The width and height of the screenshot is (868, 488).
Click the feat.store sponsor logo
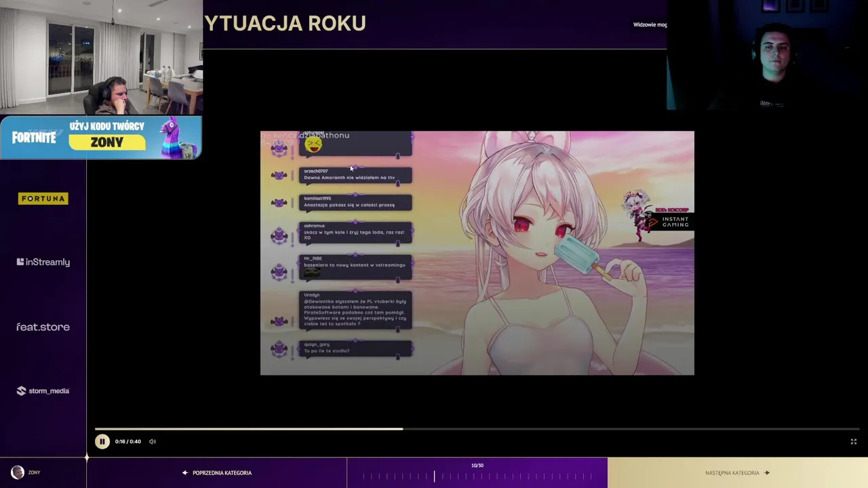point(43,327)
